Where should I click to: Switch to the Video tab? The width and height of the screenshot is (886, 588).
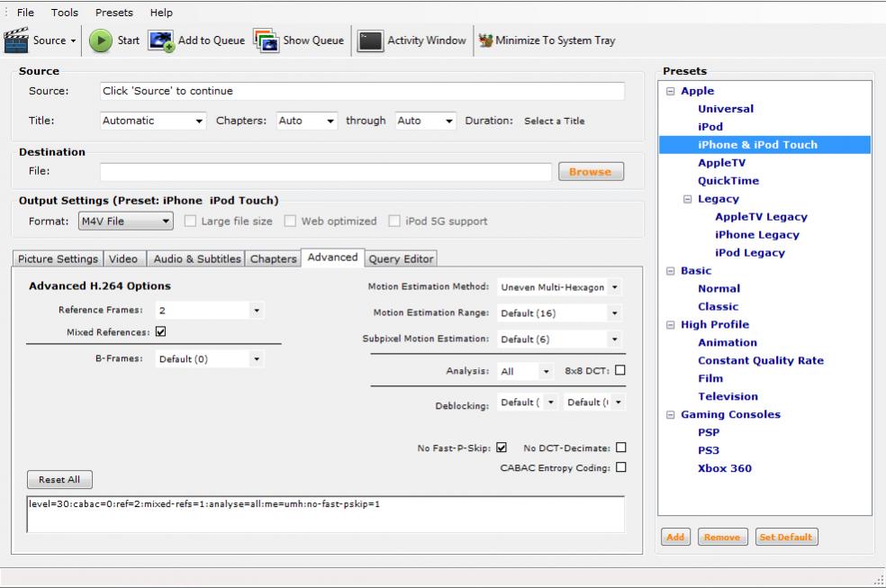tap(123, 258)
